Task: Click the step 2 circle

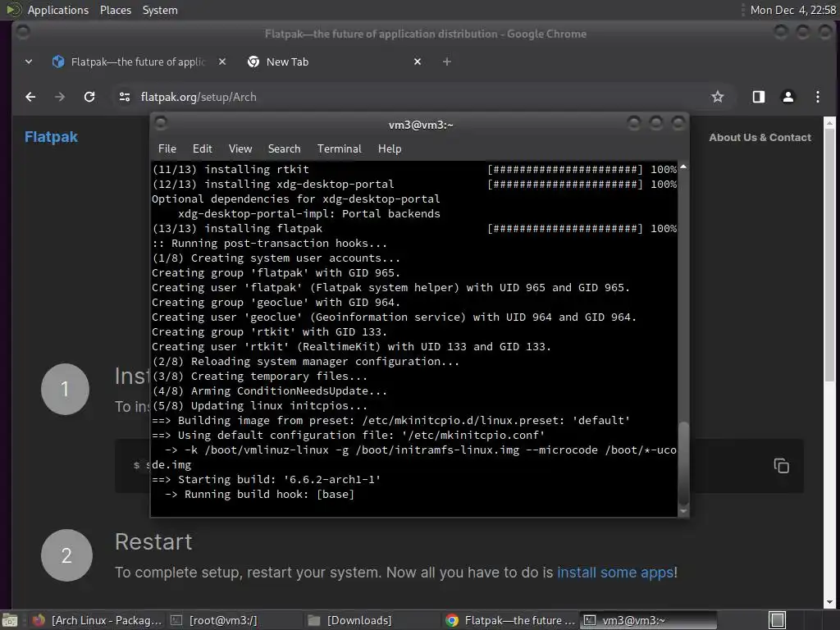Action: tap(66, 555)
